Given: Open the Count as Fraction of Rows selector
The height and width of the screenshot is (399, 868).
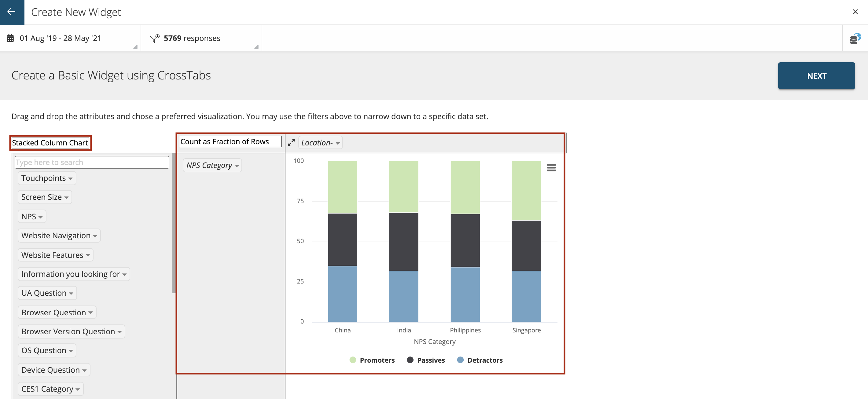Looking at the screenshot, I should pyautogui.click(x=230, y=141).
